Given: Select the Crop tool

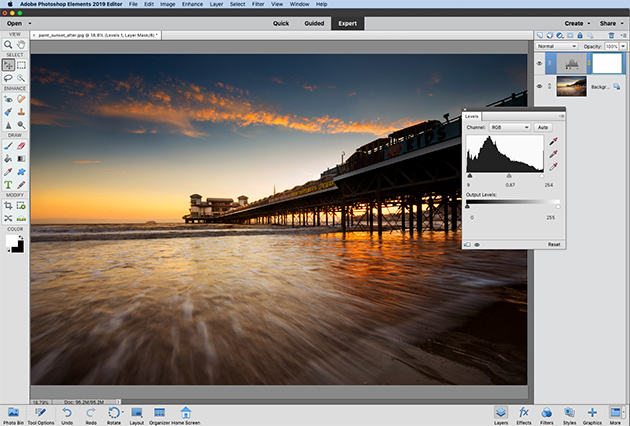Looking at the screenshot, I should click(8, 205).
